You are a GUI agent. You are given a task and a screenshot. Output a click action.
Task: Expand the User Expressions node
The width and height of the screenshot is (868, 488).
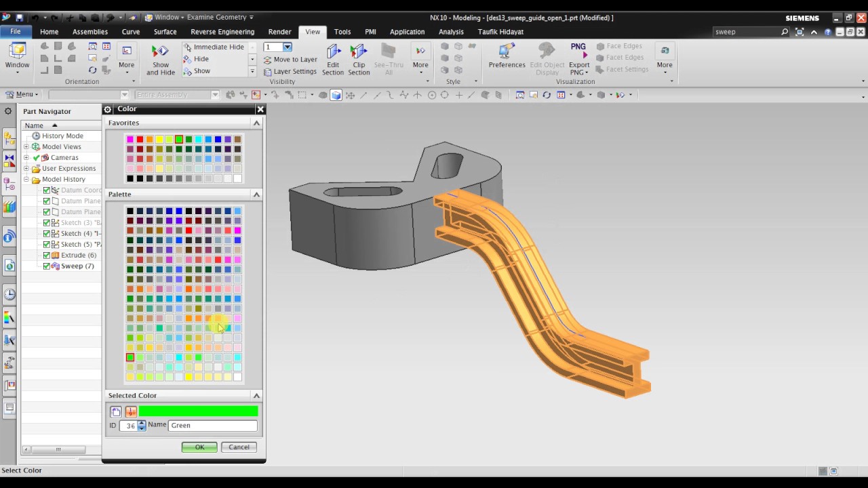(26, 169)
